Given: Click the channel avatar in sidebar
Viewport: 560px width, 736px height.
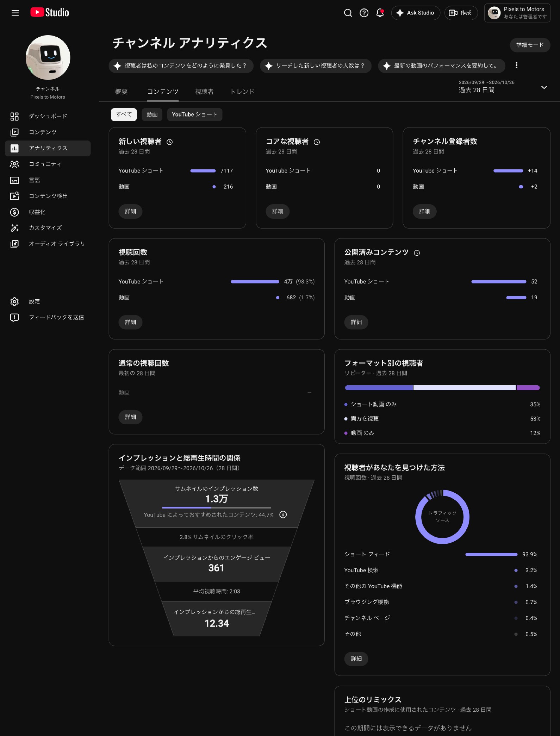Looking at the screenshot, I should (48, 57).
